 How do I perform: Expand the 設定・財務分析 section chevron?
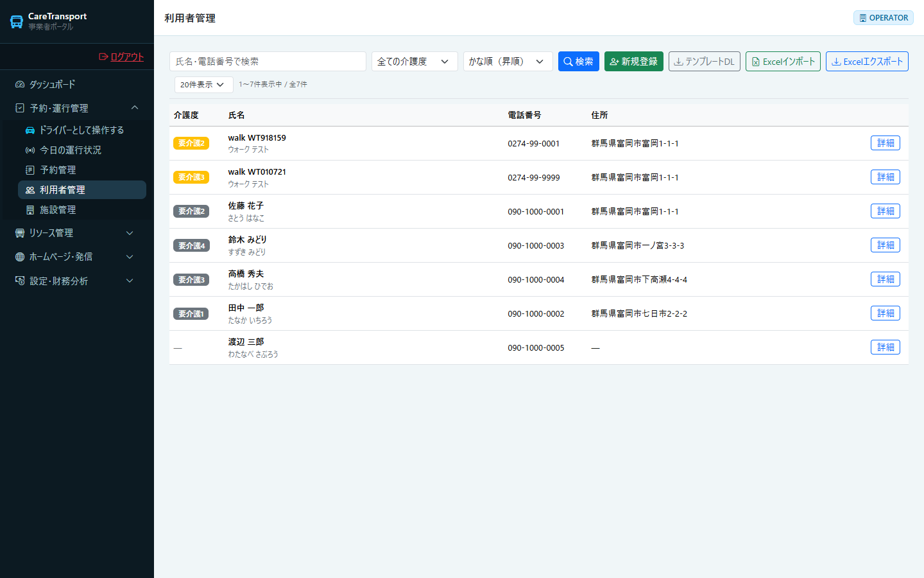[130, 281]
